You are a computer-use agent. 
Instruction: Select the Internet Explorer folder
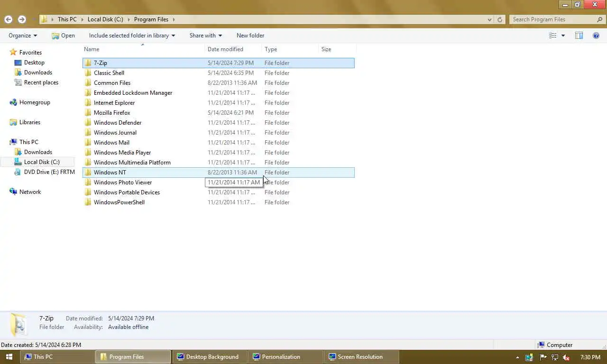click(218, 103)
